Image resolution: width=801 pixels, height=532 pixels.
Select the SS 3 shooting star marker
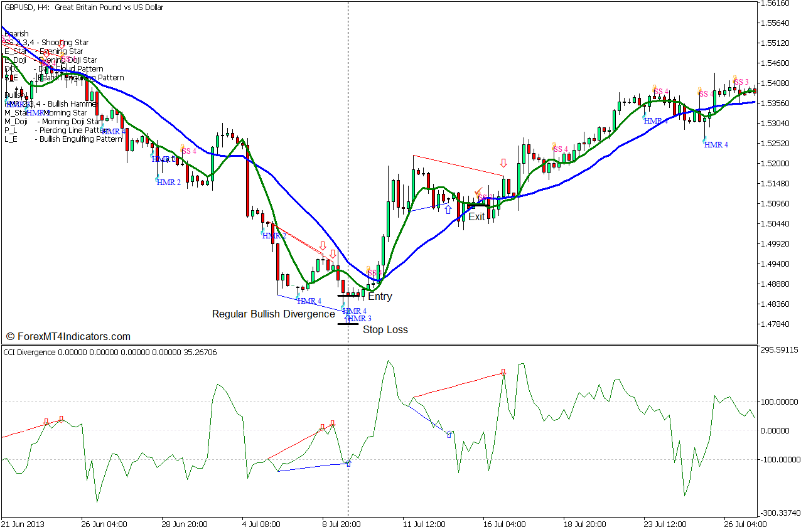click(x=741, y=82)
